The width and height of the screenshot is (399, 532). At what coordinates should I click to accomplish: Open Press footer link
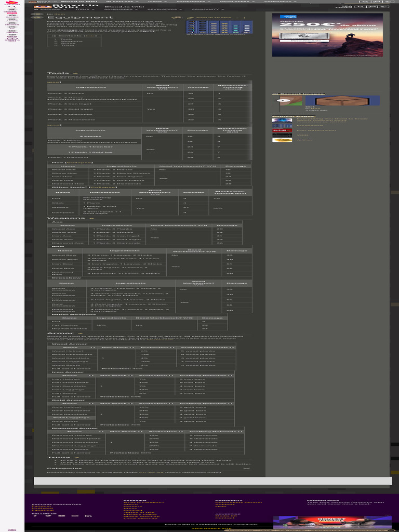[x=129, y=509]
